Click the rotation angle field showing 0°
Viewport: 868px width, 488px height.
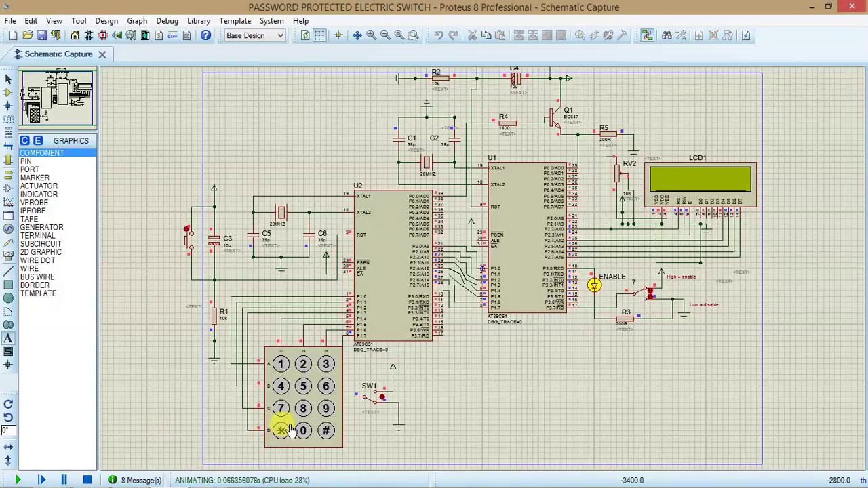coord(8,431)
